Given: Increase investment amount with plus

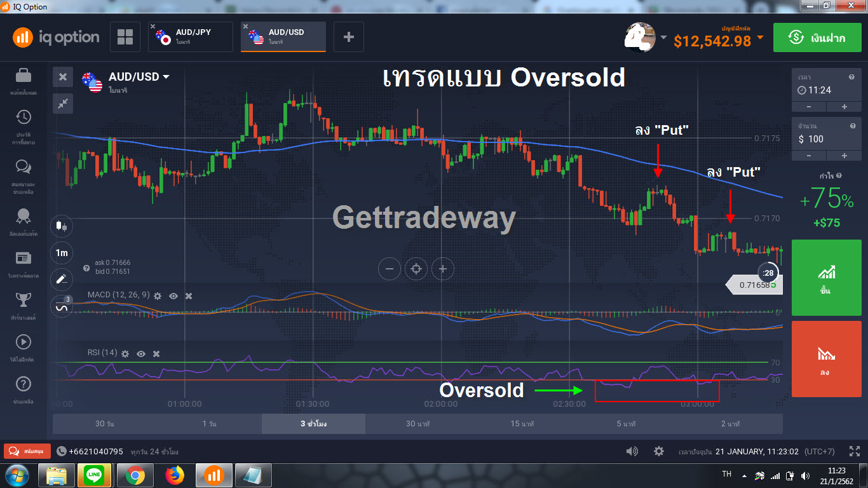Looking at the screenshot, I should click(x=844, y=156).
